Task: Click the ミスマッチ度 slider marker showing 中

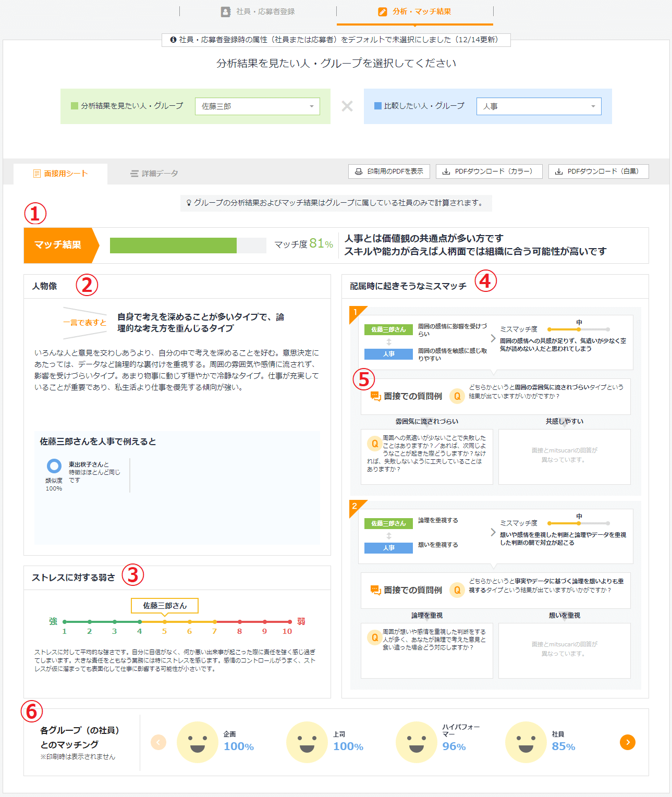Action: pos(578,329)
